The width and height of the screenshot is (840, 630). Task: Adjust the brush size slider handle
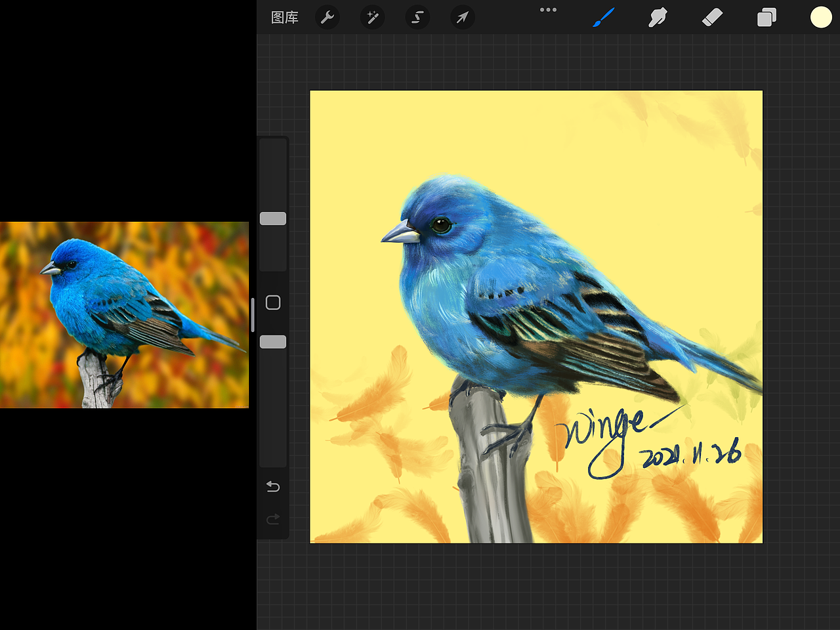(273, 218)
